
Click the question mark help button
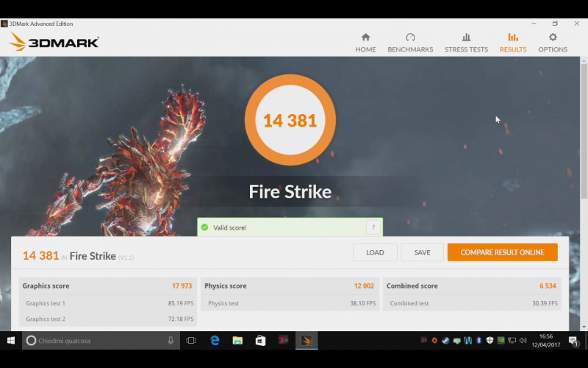[x=373, y=227]
